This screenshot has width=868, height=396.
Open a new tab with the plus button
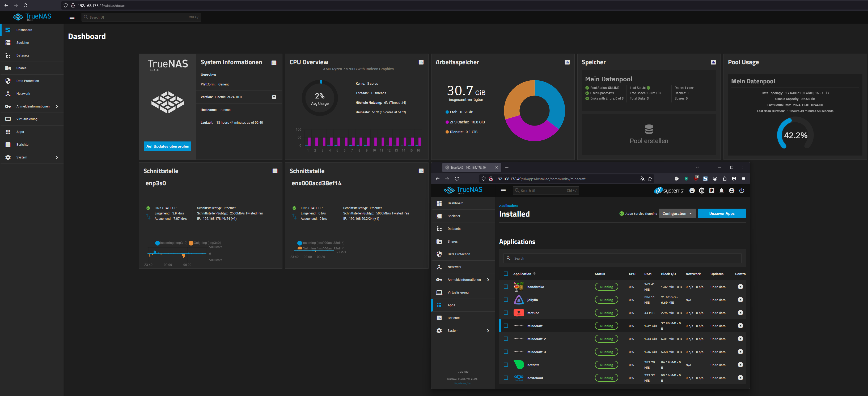coord(507,167)
